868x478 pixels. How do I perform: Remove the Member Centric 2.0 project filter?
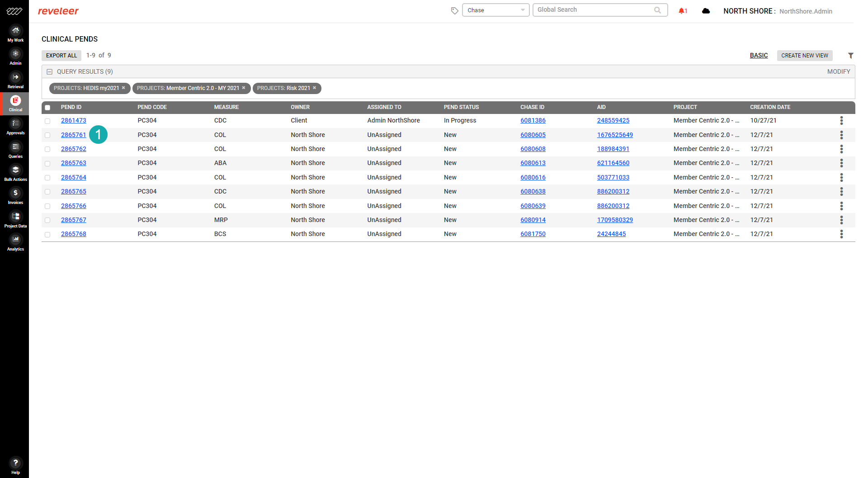[244, 88]
